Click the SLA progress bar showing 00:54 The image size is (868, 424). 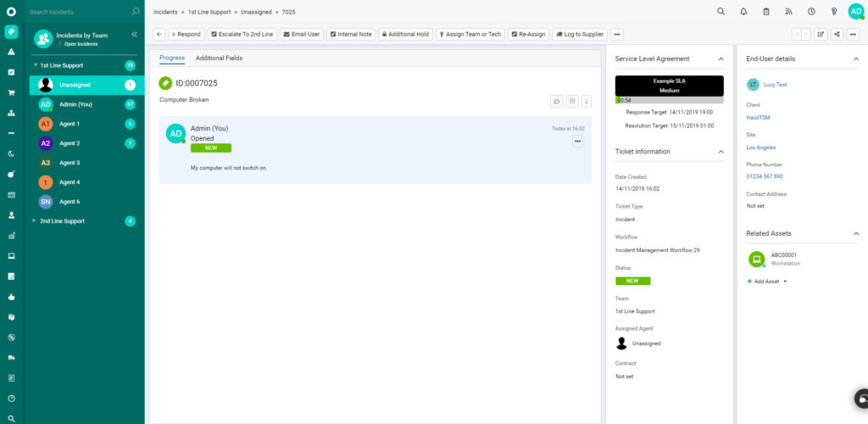670,100
